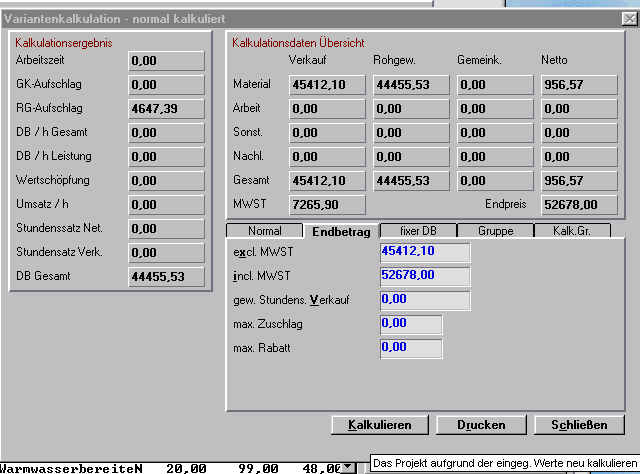Select the Endpreis value box
The width and height of the screenshot is (640, 474).
578,204
